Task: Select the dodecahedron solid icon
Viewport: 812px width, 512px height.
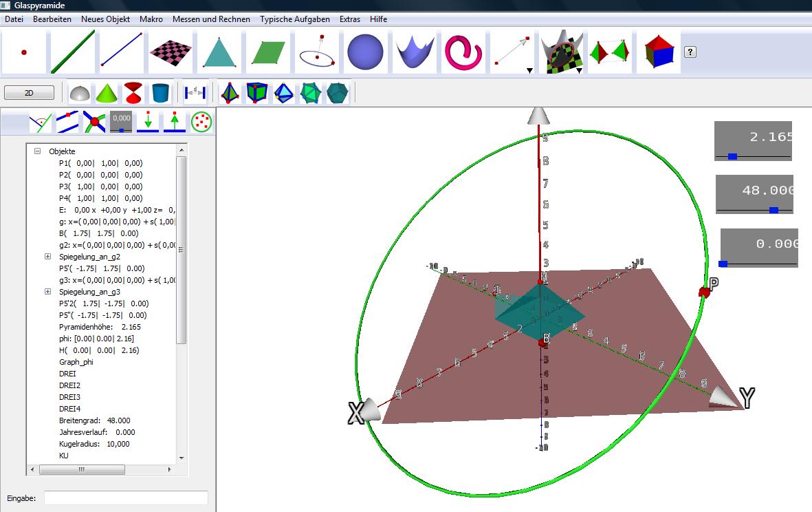Action: click(338, 92)
